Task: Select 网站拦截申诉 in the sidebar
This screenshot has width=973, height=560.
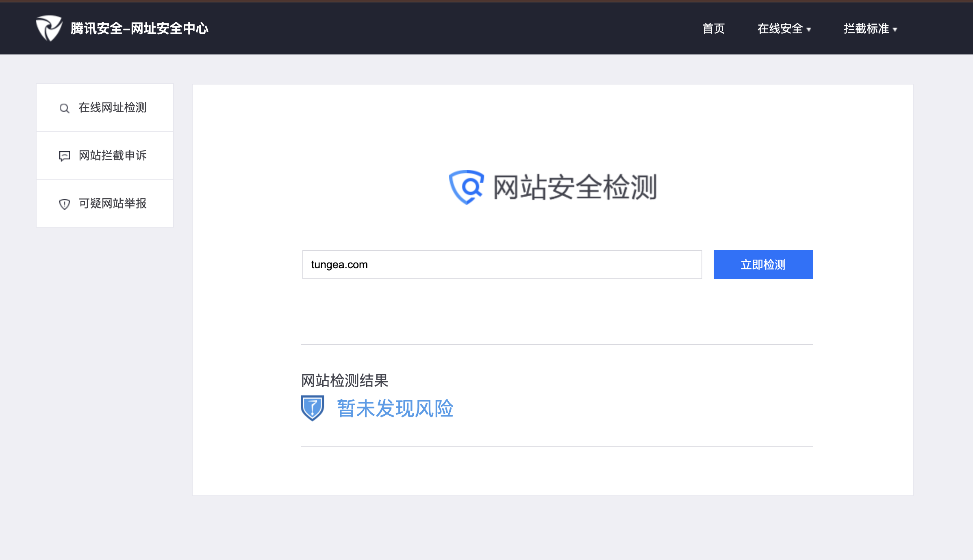Action: click(113, 156)
